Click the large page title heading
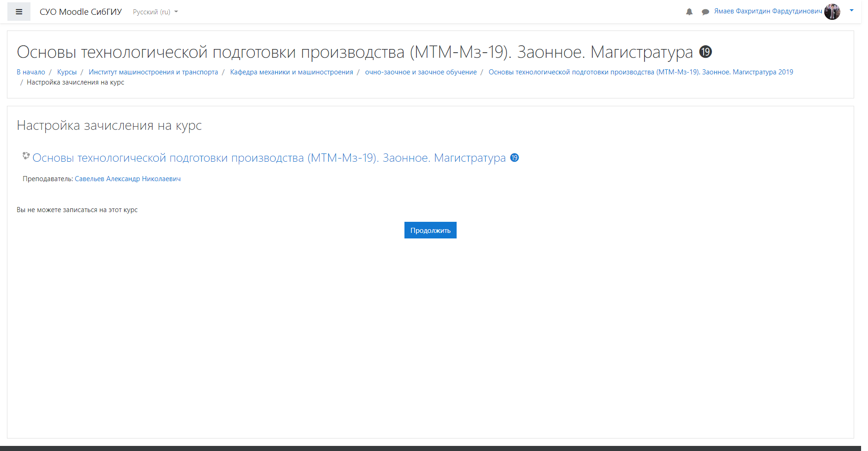The height and width of the screenshot is (451, 868). [364, 52]
